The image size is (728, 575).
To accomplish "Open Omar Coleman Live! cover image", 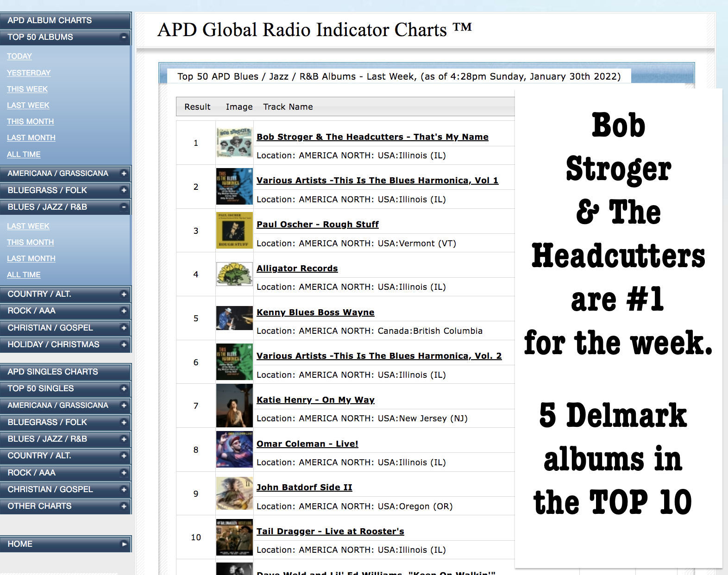I will tap(234, 450).
